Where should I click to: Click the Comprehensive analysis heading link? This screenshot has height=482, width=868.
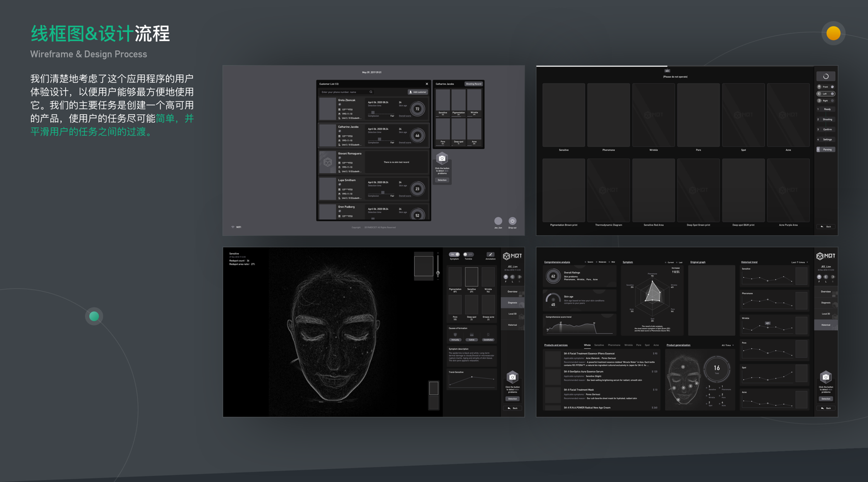tap(557, 262)
